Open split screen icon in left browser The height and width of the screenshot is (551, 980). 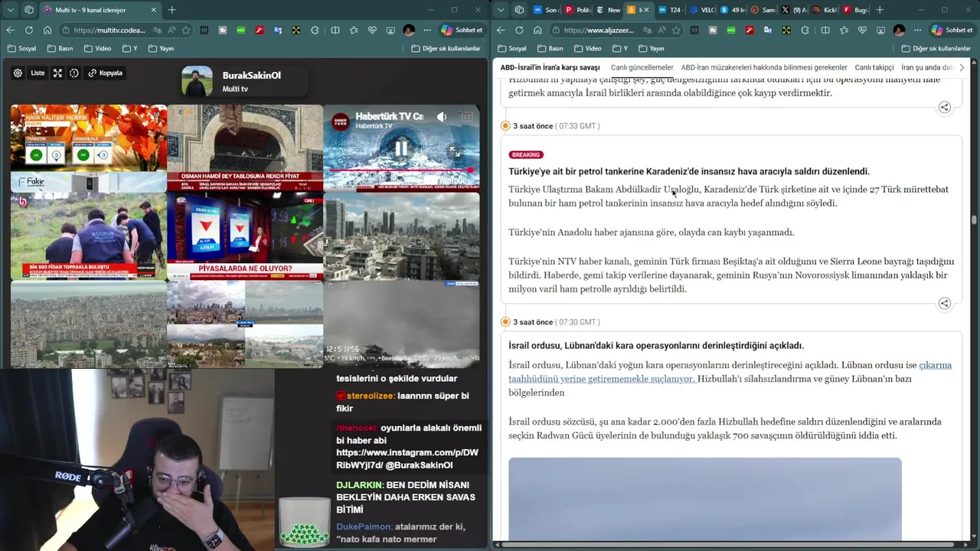(335, 31)
